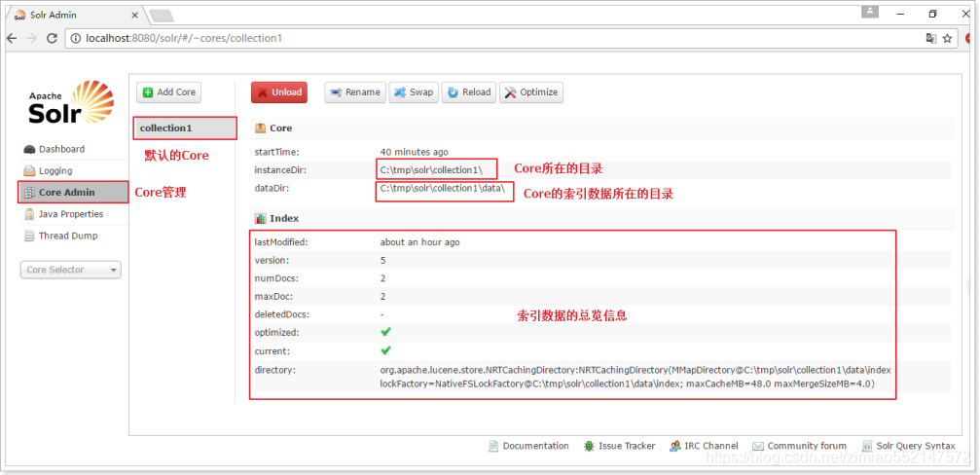
Task: Click the Reload circular arrow icon
Action: point(454,92)
